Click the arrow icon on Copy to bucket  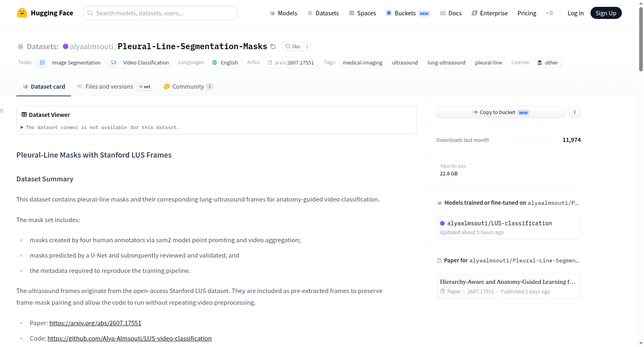(x=475, y=112)
